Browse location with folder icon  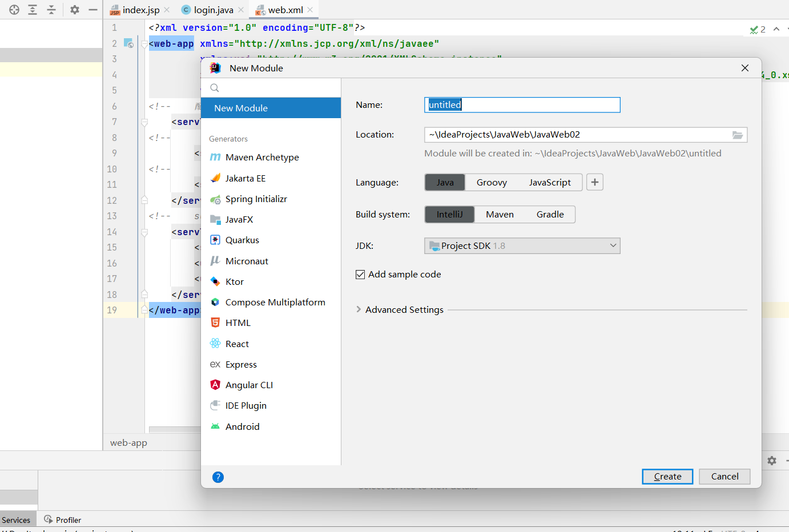coord(738,135)
